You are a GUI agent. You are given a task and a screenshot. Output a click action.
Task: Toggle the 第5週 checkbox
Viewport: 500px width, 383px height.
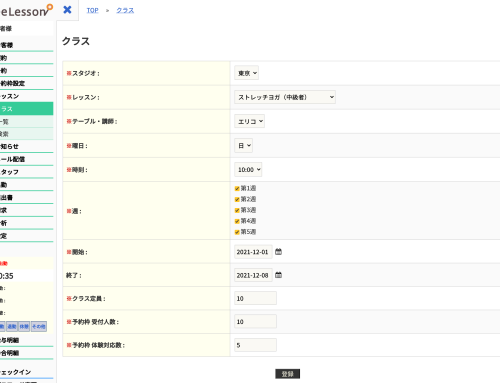click(x=237, y=232)
